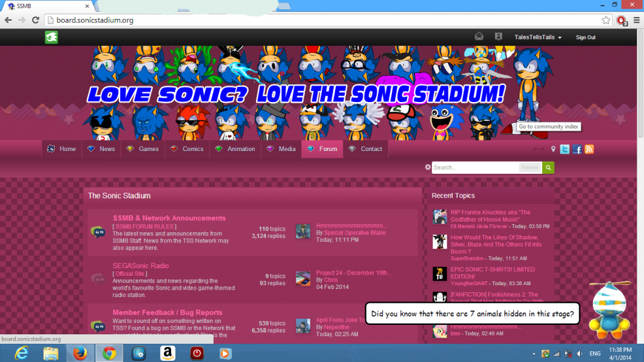The image size is (644, 362).
Task: Toggle the page width double-arrow icon
Action: click(539, 149)
